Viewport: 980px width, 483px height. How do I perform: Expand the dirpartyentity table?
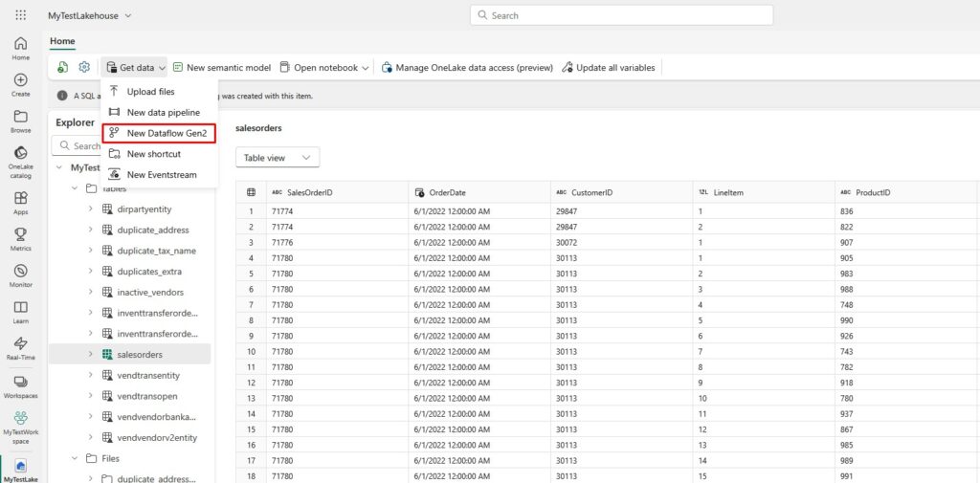(x=91, y=209)
